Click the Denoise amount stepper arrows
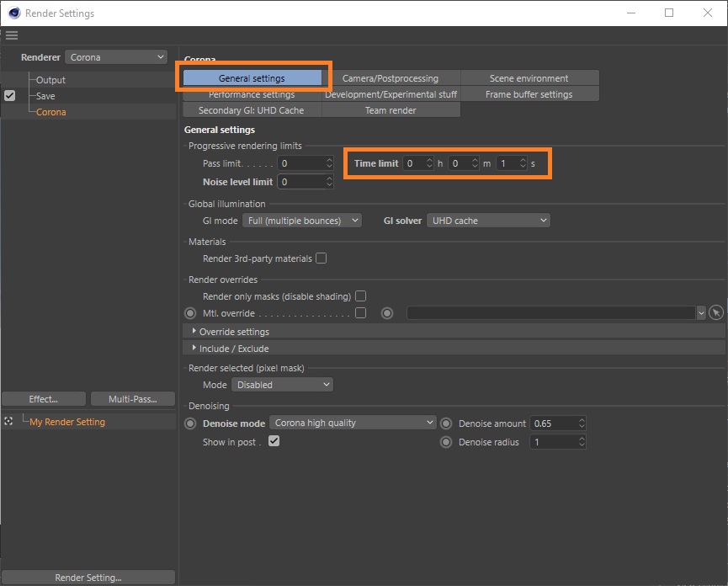The width and height of the screenshot is (728, 586). pos(582,423)
